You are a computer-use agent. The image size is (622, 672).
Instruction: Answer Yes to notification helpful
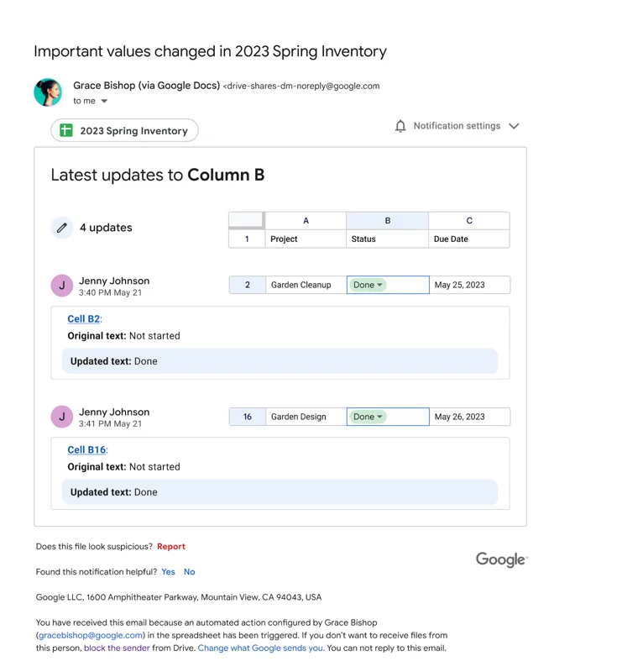click(169, 572)
